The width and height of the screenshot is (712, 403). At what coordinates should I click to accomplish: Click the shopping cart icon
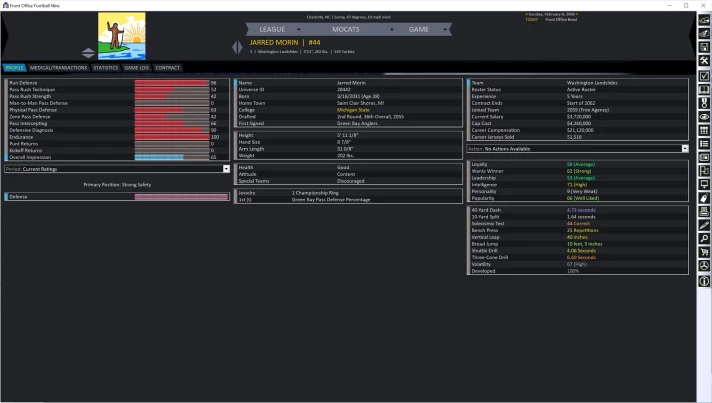[x=704, y=252]
